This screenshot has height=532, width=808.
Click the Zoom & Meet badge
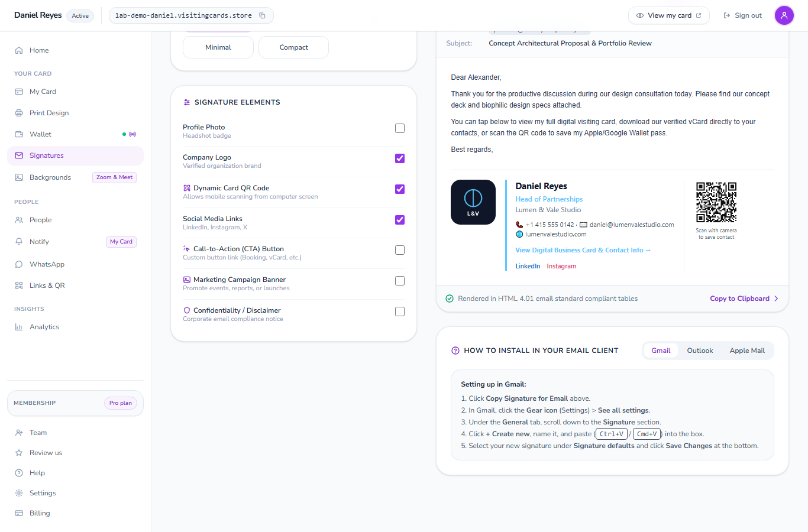[x=114, y=177]
